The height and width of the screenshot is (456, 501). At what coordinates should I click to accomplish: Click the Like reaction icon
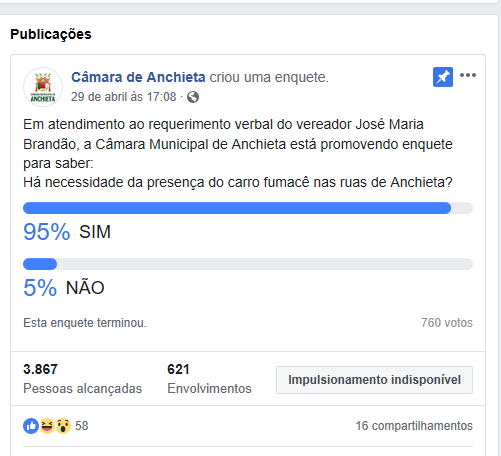point(31,426)
